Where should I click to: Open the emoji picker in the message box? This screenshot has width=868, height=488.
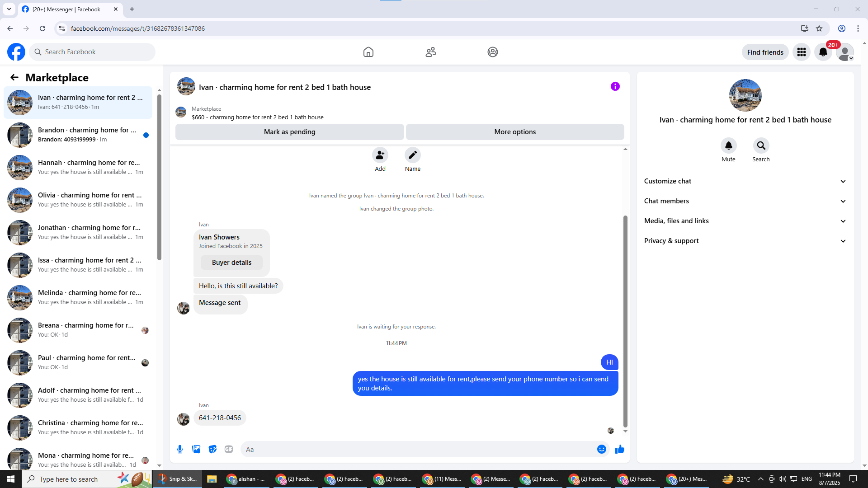point(601,449)
